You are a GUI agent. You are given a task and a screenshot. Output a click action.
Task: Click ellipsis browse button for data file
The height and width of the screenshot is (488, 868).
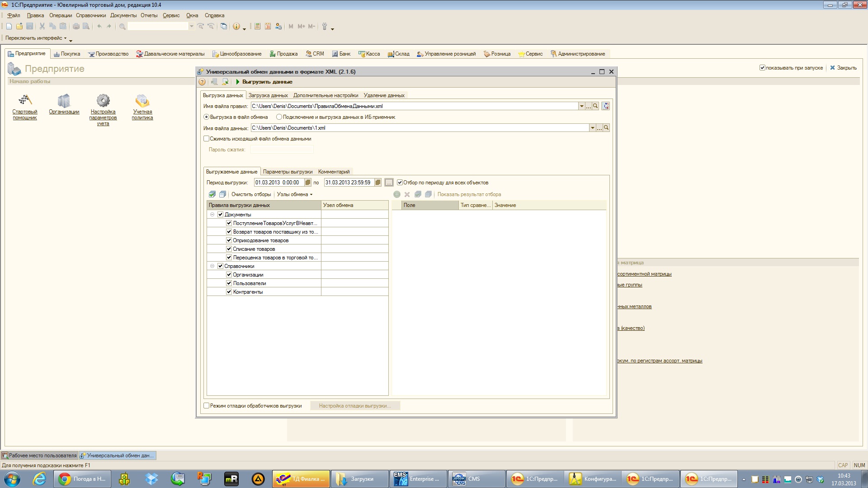pyautogui.click(x=599, y=128)
